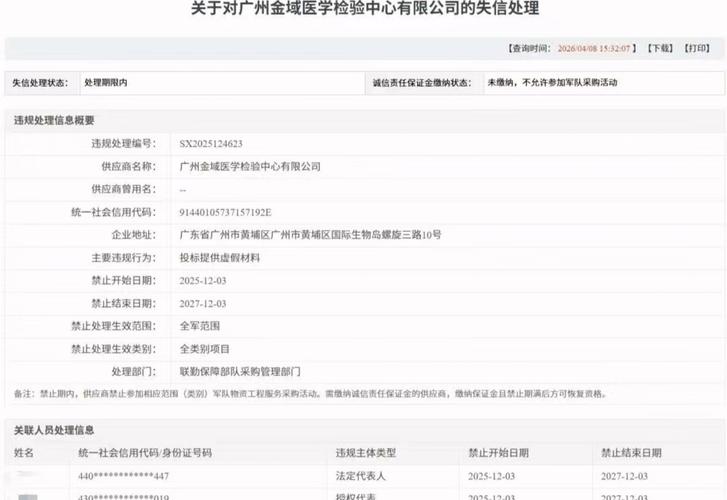
Task: Click the 姓名 column header
Action: [x=24, y=453]
